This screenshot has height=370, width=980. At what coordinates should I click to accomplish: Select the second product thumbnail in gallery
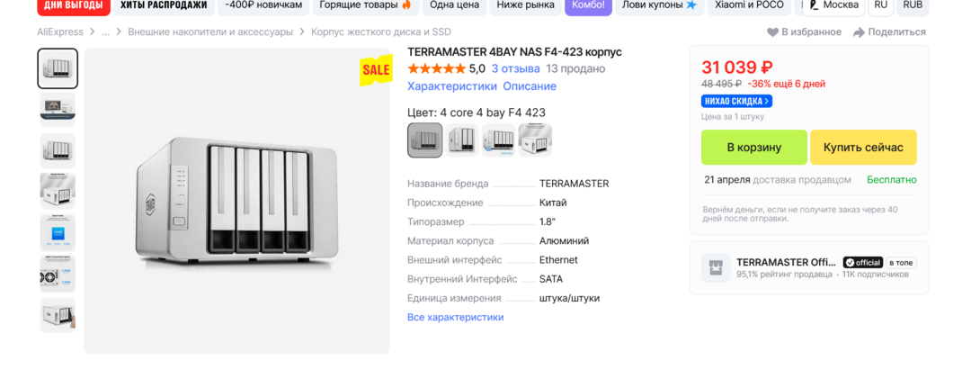[x=58, y=107]
